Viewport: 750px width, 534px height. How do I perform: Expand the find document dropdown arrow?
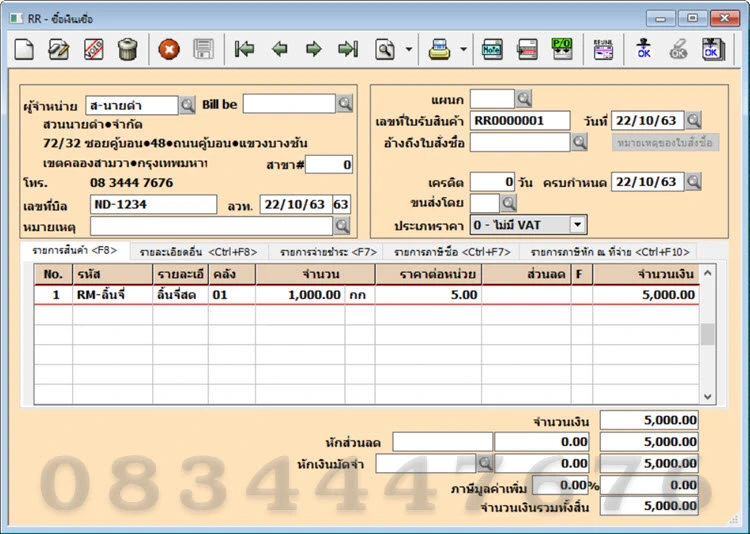[409, 49]
